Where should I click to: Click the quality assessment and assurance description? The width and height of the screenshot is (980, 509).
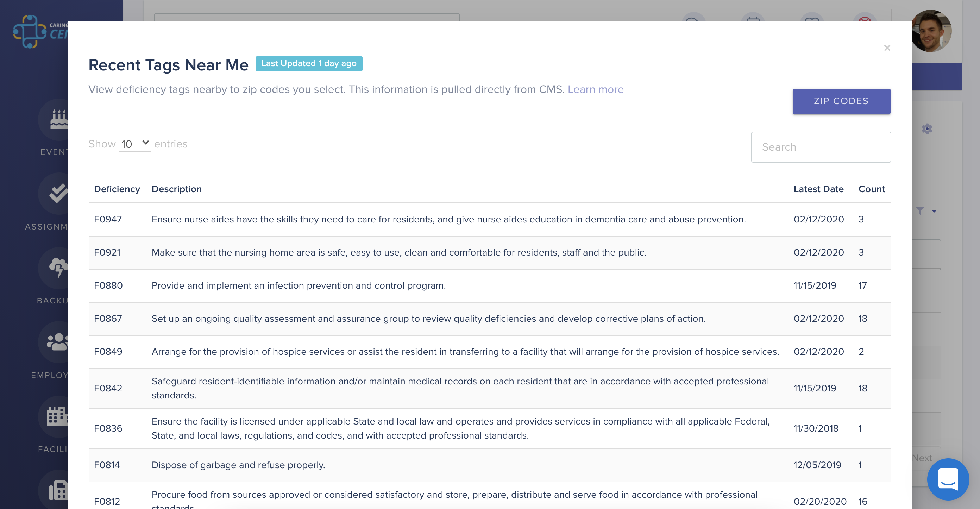(428, 319)
